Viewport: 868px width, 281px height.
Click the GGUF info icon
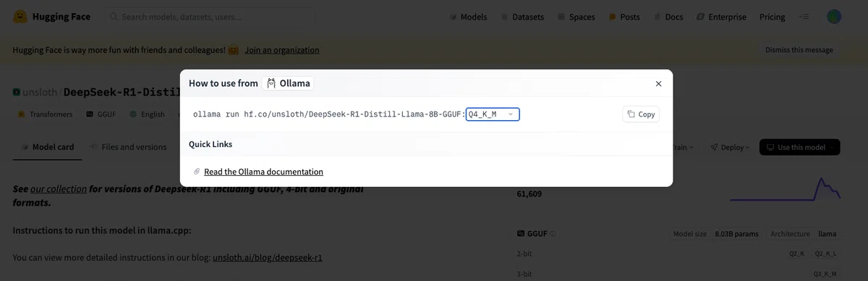tap(553, 234)
